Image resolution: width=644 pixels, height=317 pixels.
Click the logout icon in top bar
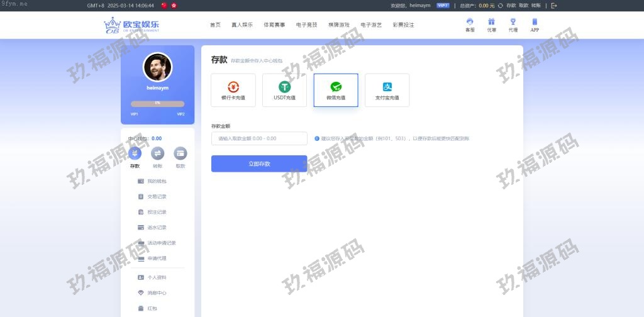(553, 5)
